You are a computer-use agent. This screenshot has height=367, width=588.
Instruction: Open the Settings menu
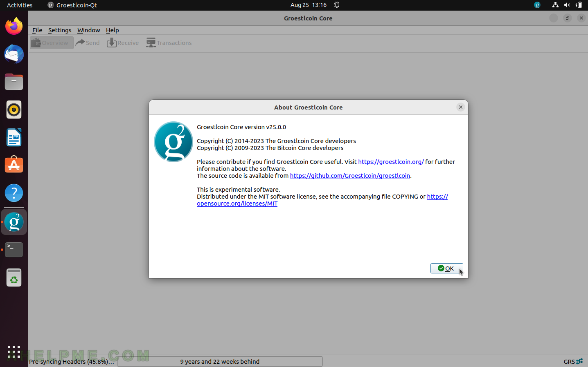pyautogui.click(x=60, y=30)
